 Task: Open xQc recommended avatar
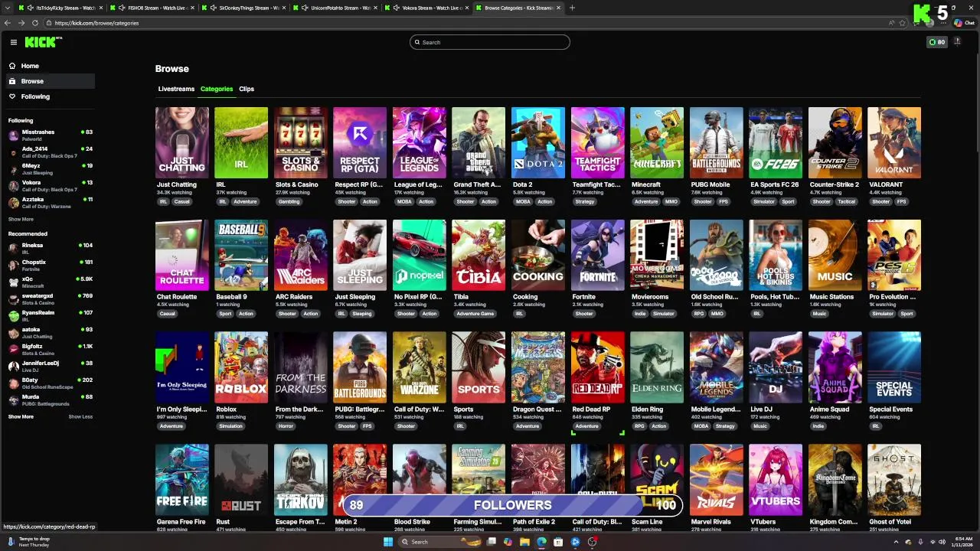tap(14, 282)
